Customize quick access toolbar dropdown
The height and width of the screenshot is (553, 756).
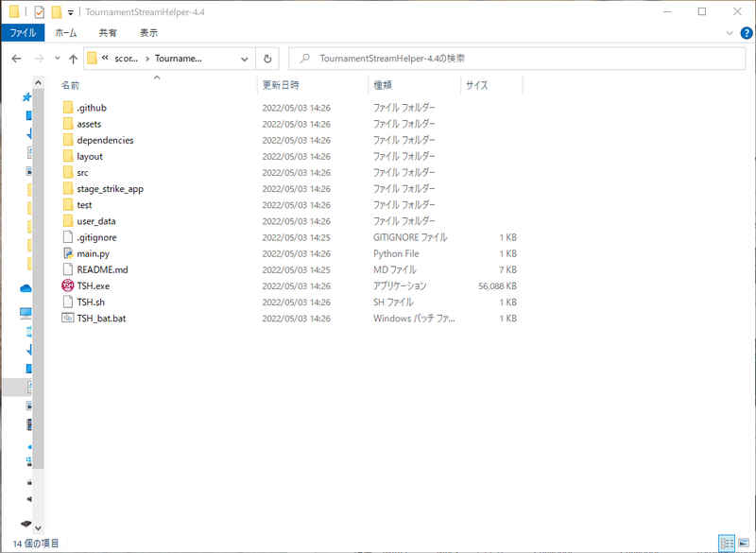click(x=70, y=12)
